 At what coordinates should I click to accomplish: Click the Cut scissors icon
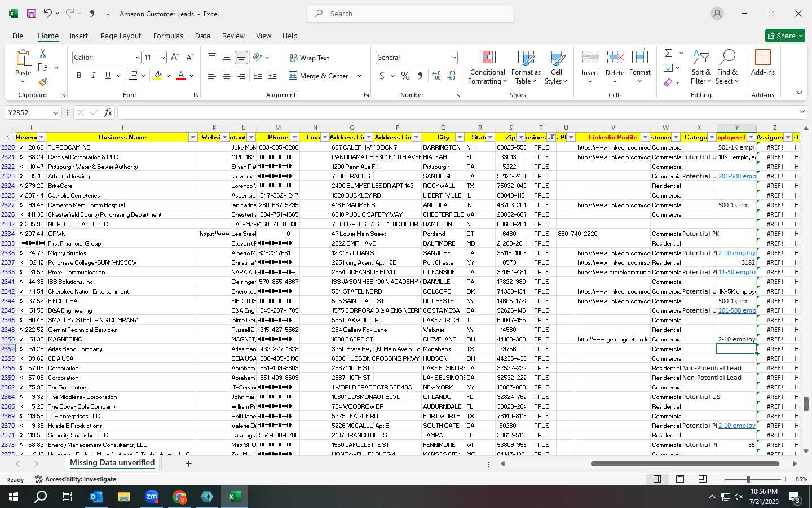pyautogui.click(x=43, y=54)
